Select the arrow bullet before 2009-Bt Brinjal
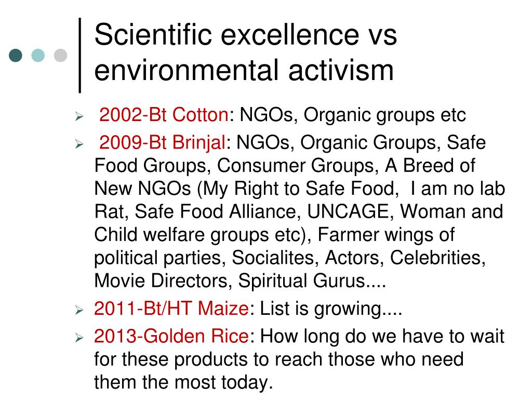532x399 pixels. [79, 144]
